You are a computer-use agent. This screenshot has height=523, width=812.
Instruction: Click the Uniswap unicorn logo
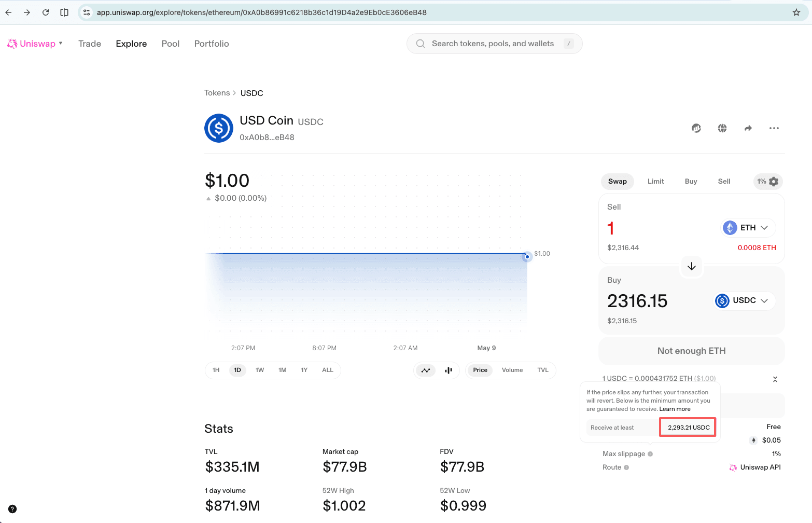point(12,44)
